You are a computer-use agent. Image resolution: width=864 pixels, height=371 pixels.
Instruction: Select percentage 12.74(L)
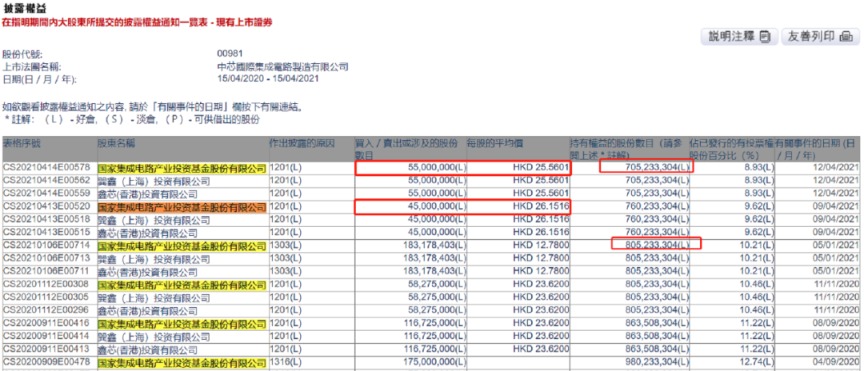(x=758, y=363)
